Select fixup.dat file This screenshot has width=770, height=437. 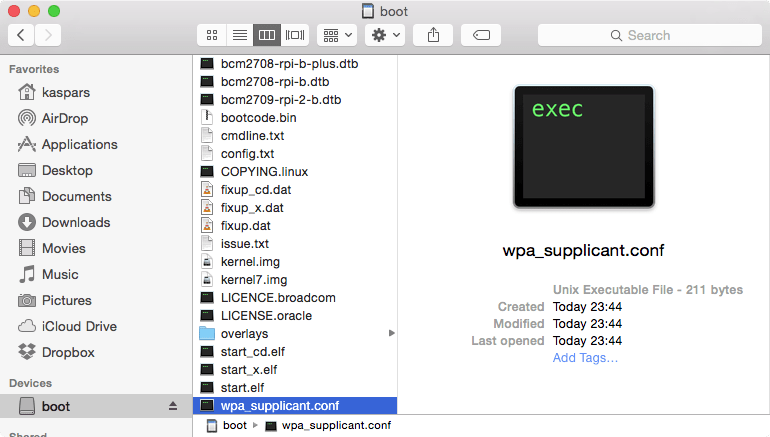(x=295, y=226)
